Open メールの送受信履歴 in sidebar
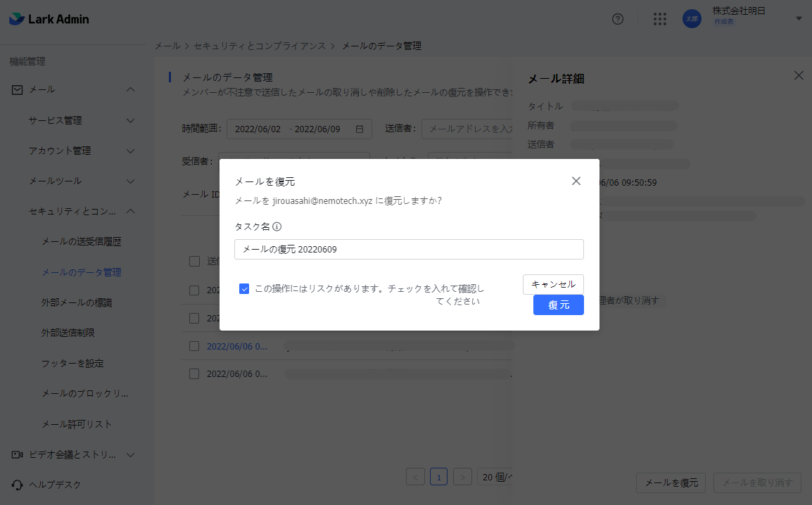Viewport: 812px width, 505px height. 82,241
